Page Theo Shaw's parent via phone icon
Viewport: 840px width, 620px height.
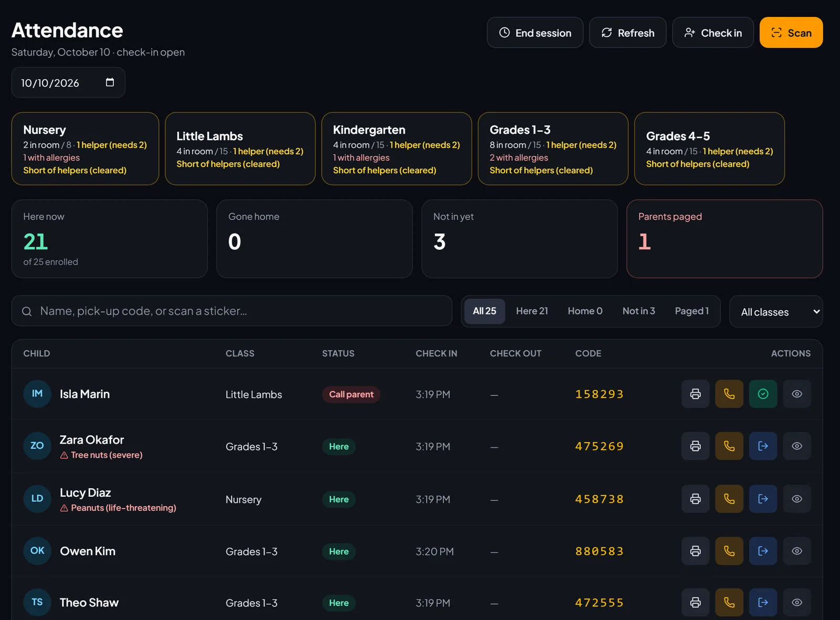(x=729, y=602)
